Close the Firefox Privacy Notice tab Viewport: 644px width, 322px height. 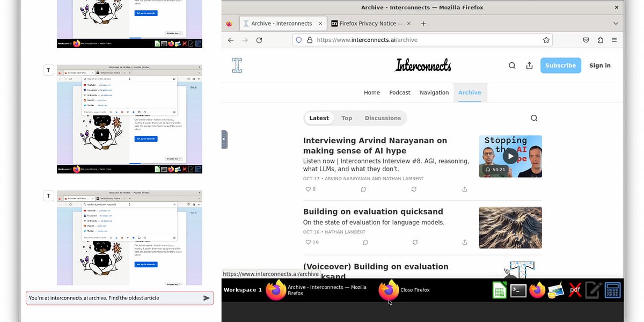coord(408,24)
